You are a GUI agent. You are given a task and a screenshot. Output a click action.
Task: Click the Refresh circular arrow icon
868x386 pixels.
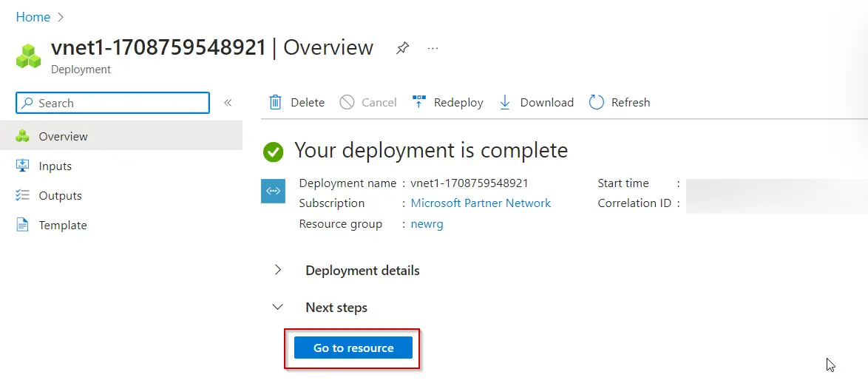(x=596, y=102)
